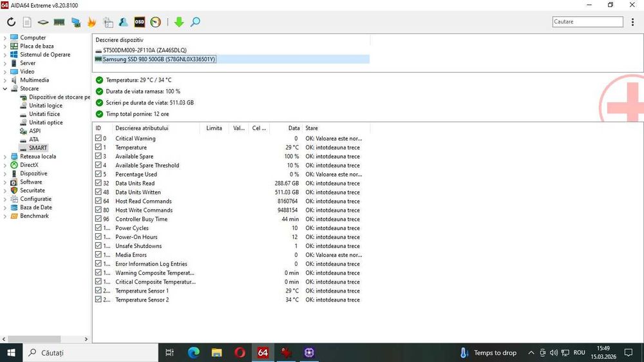
Task: Open the Windows Start menu
Action: (x=11, y=352)
